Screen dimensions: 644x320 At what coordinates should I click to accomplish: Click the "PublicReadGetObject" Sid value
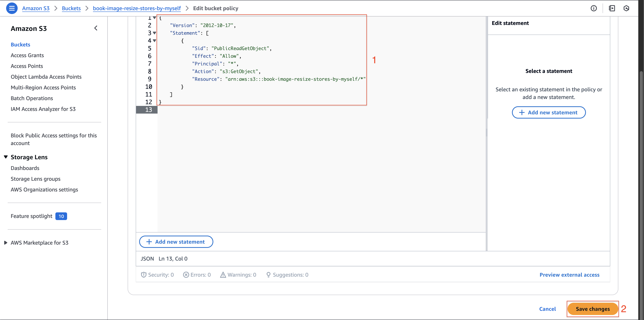[x=240, y=48]
